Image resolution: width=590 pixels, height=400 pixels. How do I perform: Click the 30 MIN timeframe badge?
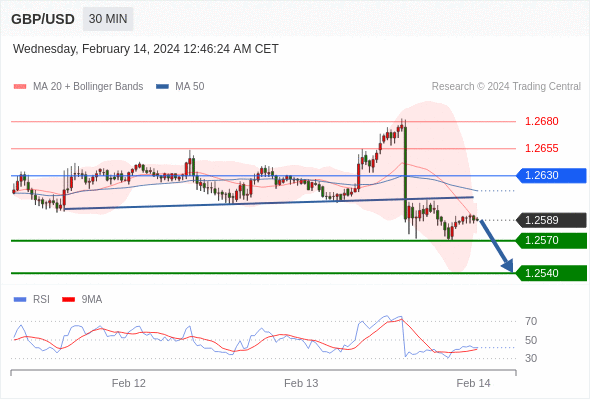pyautogui.click(x=108, y=19)
